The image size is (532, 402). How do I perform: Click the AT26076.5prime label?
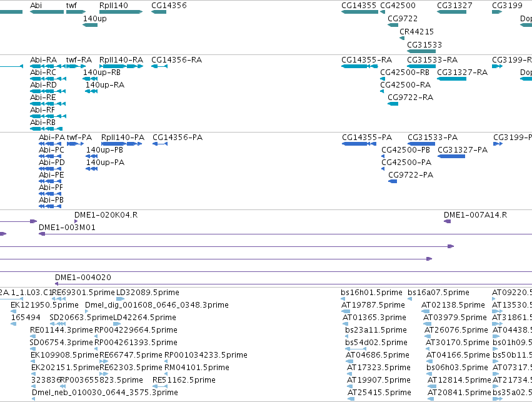coord(456,330)
